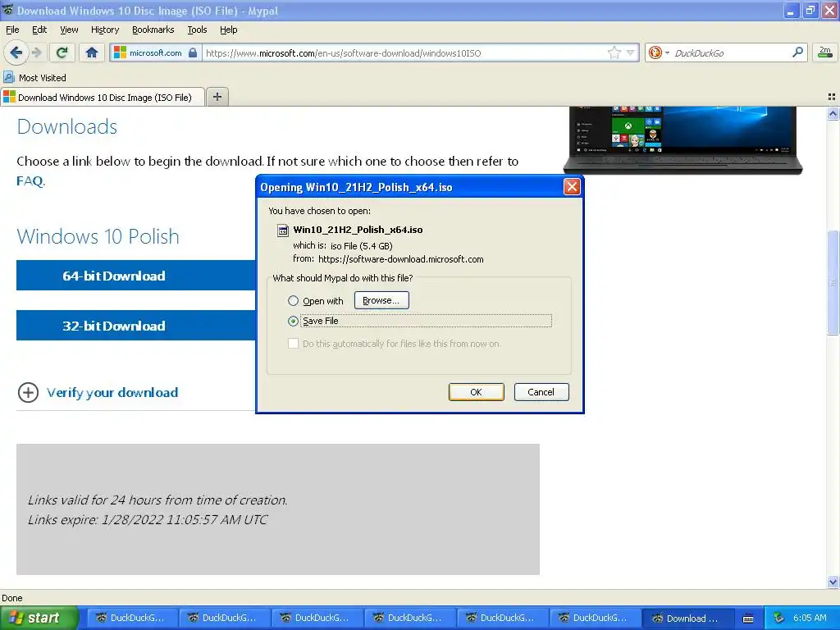Confirm the download with OK

tap(477, 392)
